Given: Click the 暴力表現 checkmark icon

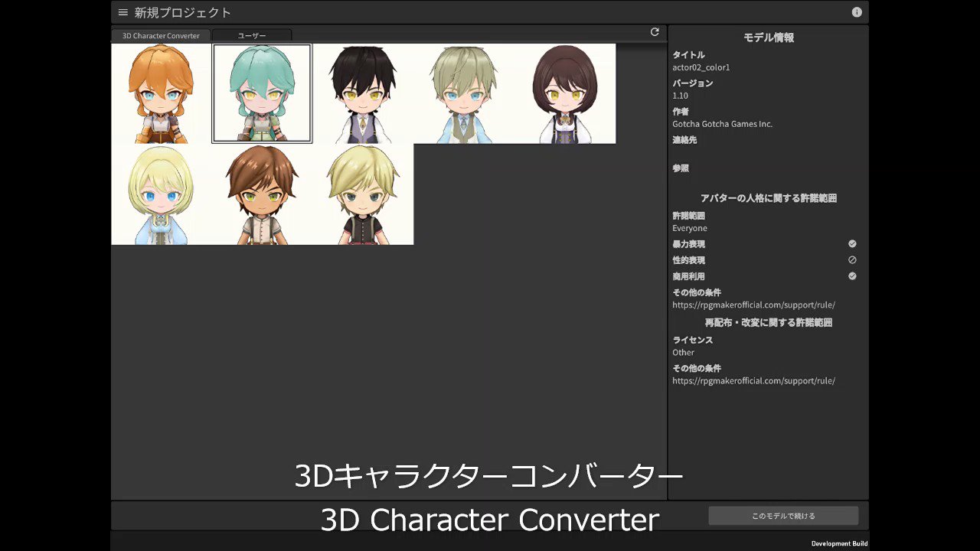Looking at the screenshot, I should pyautogui.click(x=852, y=244).
